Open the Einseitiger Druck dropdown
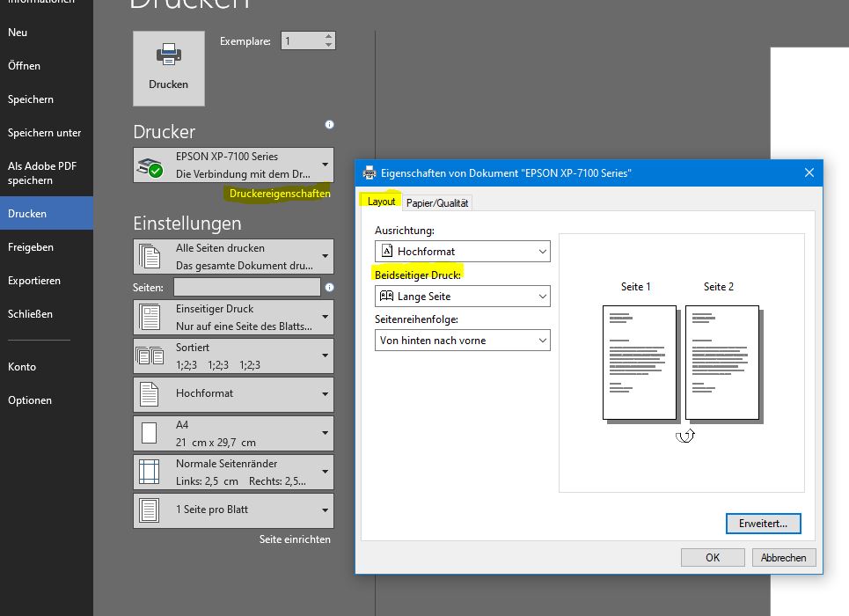Image resolution: width=849 pixels, height=616 pixels. coord(233,317)
